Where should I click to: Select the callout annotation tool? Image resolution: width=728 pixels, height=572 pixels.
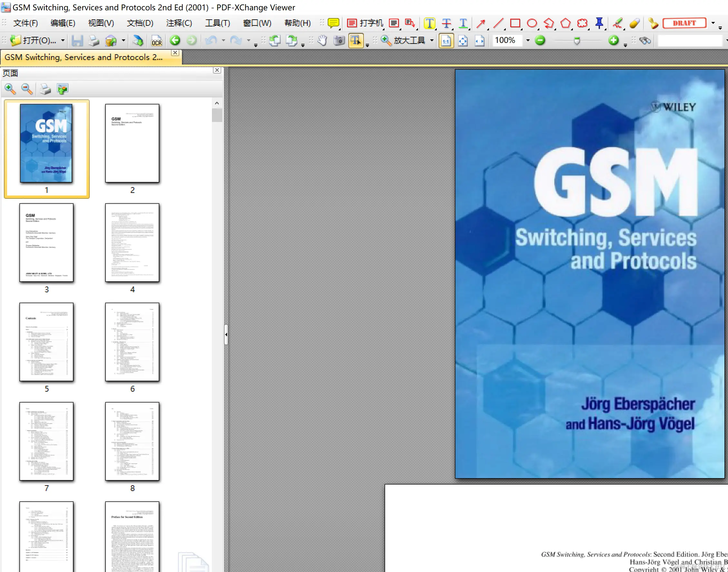tap(410, 23)
